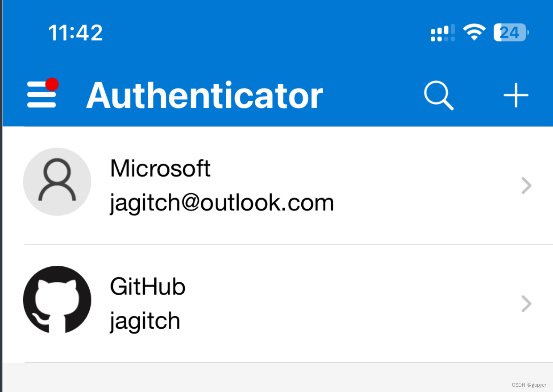
Task: Tap the GitHub octocat logo
Action: tap(57, 300)
